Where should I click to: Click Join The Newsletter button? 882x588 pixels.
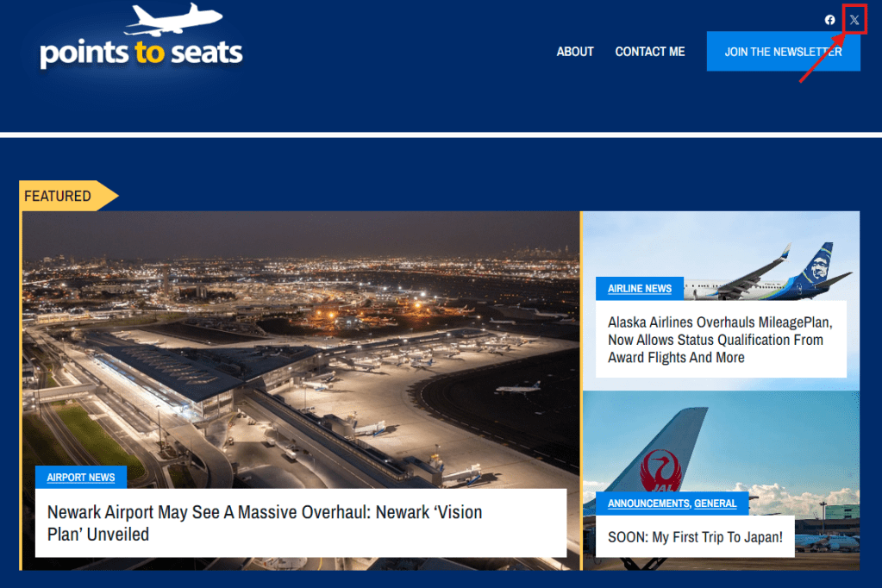pos(783,52)
